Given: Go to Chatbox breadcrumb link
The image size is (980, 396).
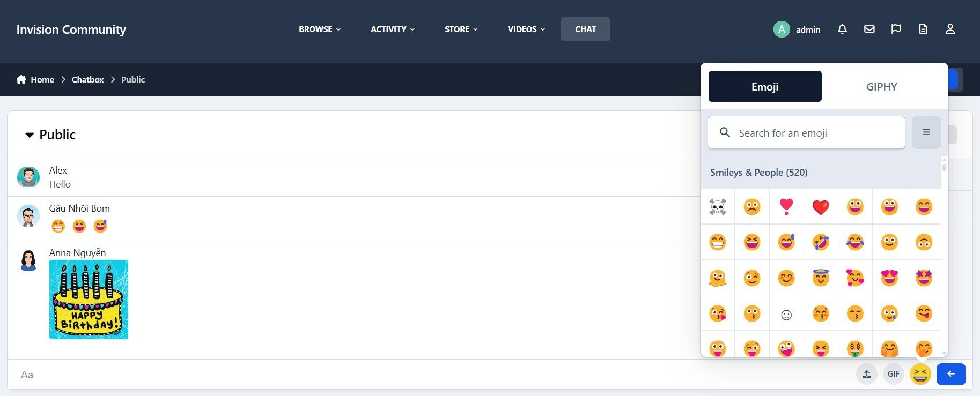Looking at the screenshot, I should [x=87, y=80].
